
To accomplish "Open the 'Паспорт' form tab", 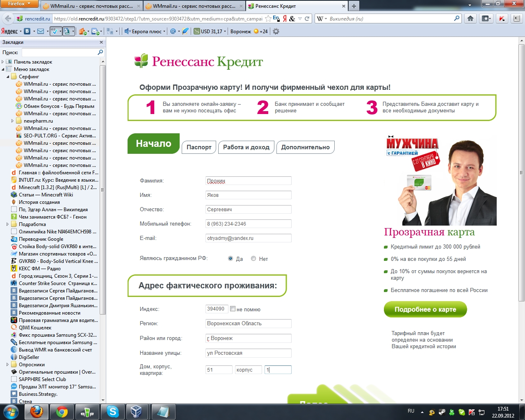I will [x=199, y=147].
